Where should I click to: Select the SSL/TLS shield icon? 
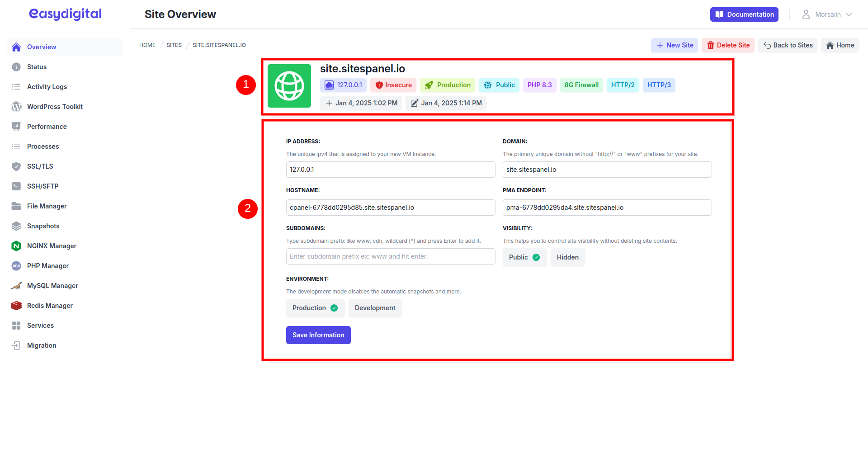[16, 166]
